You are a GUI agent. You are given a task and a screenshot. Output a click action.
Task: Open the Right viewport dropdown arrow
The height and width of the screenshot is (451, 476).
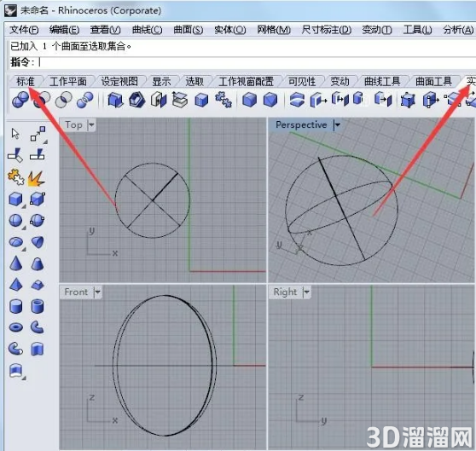[306, 292]
